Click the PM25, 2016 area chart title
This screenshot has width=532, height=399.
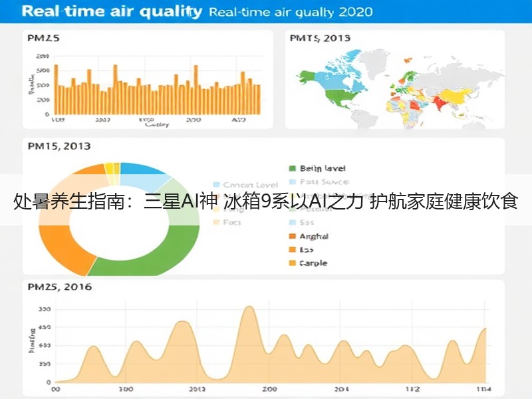pos(60,287)
